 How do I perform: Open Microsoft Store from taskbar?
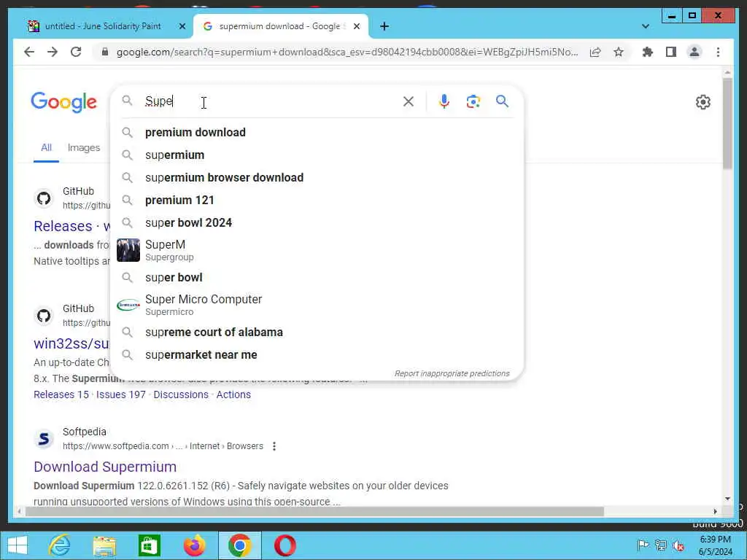tap(149, 545)
